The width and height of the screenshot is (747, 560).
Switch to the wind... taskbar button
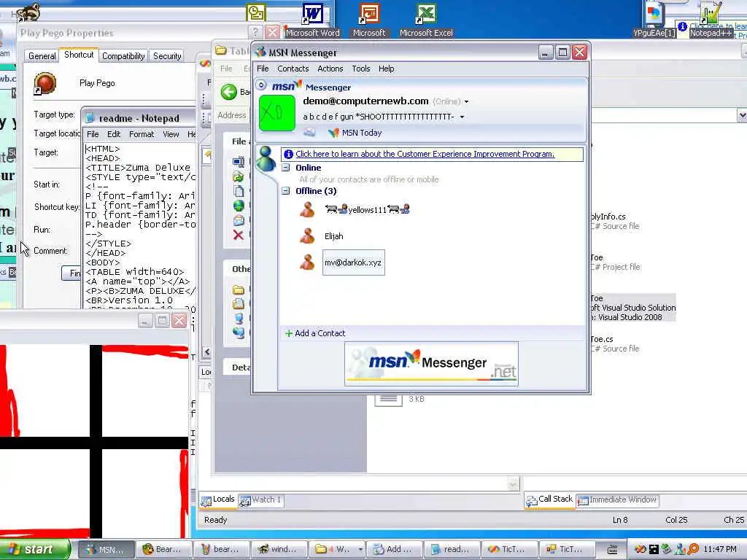(279, 550)
